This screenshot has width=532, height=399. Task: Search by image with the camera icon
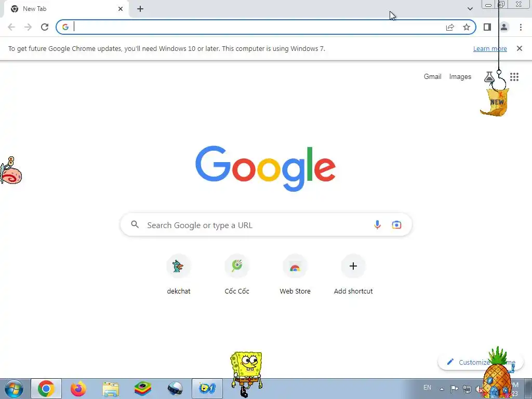click(396, 224)
